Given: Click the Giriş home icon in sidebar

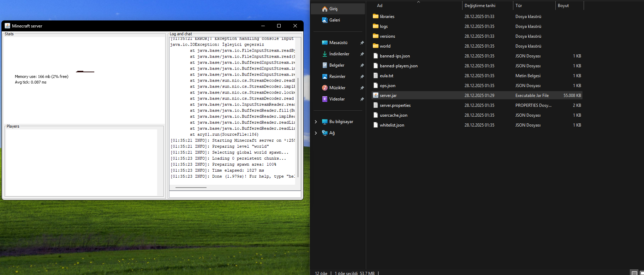Looking at the screenshot, I should tap(324, 9).
